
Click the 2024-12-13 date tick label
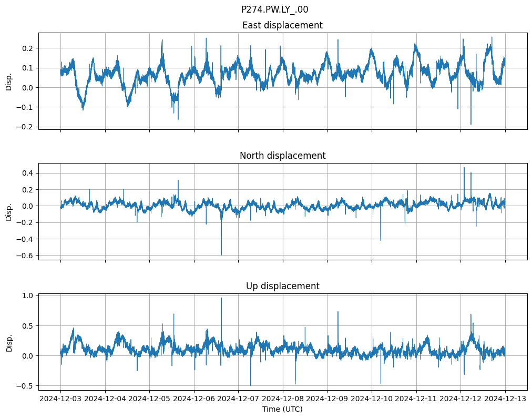(x=506, y=399)
